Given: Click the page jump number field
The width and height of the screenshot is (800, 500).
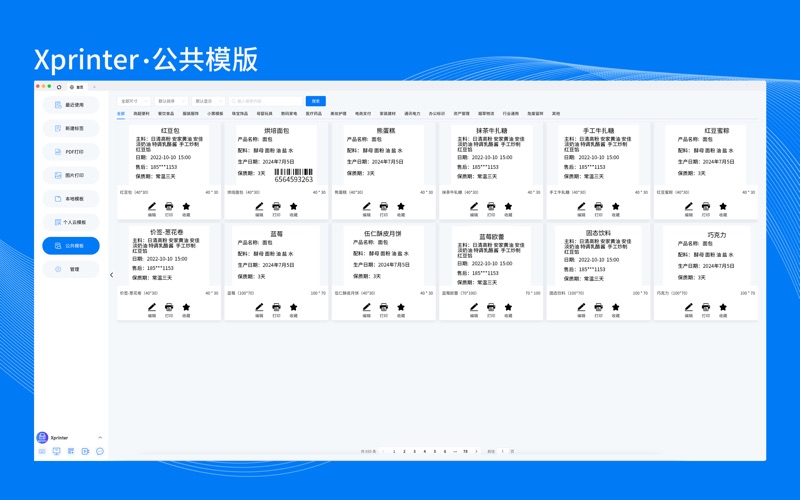Looking at the screenshot, I should point(503,452).
